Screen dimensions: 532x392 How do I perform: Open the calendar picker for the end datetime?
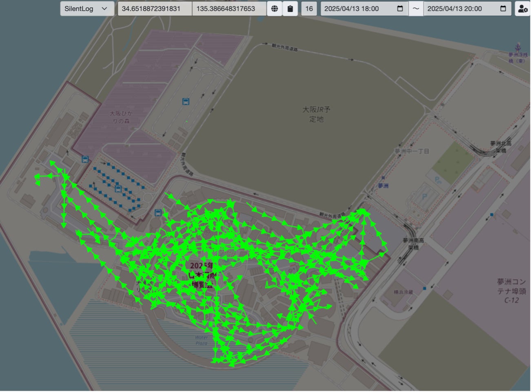[503, 9]
